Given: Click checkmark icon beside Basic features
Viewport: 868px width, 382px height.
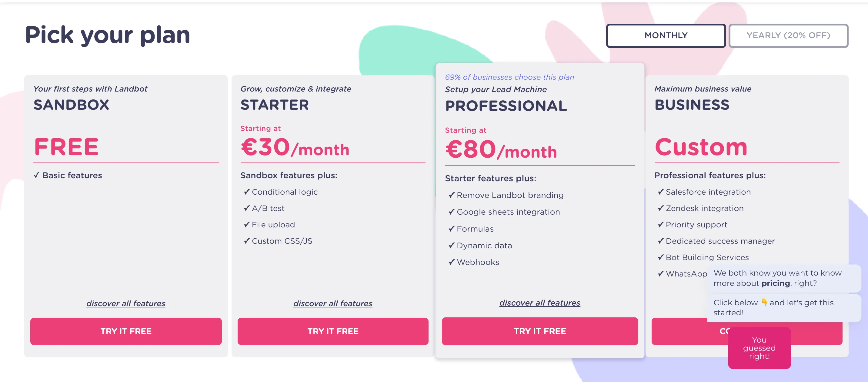Looking at the screenshot, I should pos(36,175).
